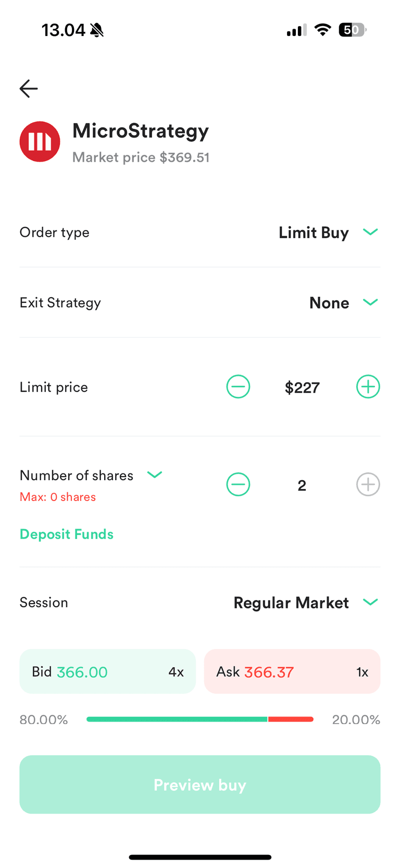Tap the Wi-Fi status icon
Screen dimensions: 400x868
click(323, 30)
